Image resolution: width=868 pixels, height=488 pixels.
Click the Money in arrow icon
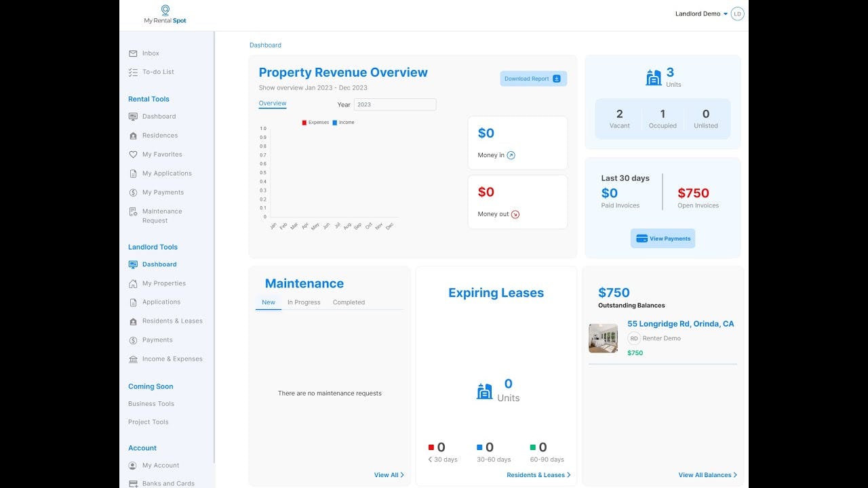tap(510, 155)
